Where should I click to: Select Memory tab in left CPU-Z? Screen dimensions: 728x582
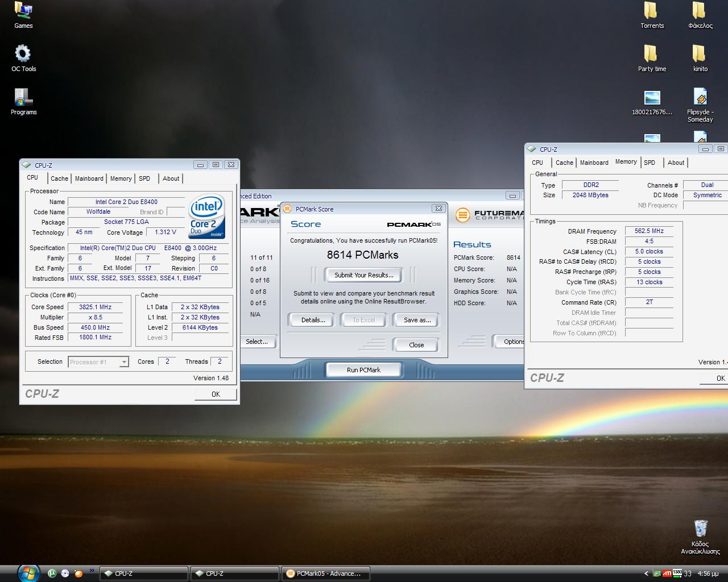pos(121,178)
